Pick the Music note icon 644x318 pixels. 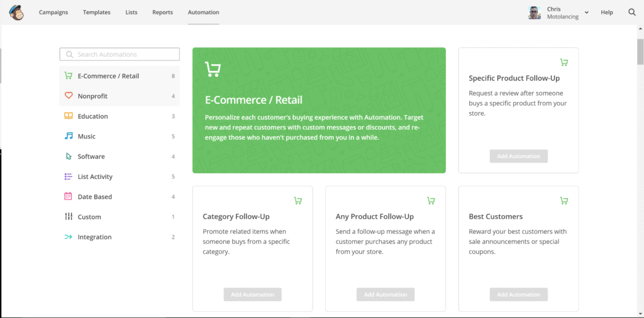coord(69,136)
